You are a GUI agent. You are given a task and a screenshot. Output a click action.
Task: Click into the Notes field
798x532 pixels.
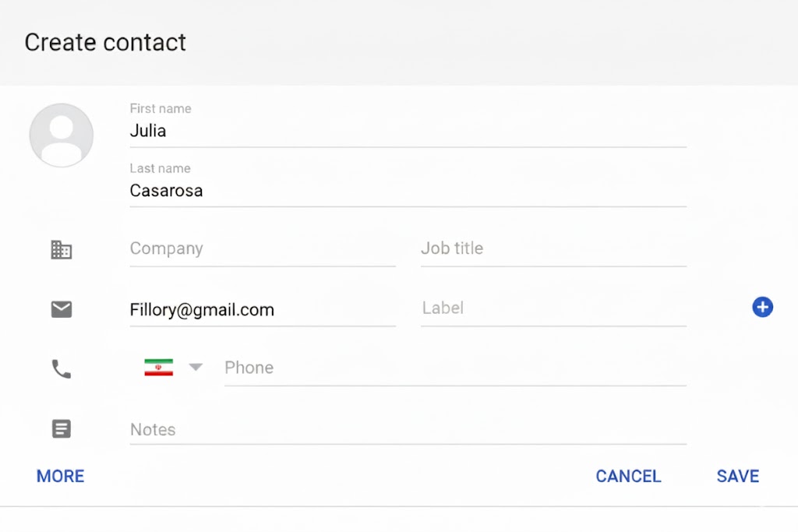(x=408, y=430)
